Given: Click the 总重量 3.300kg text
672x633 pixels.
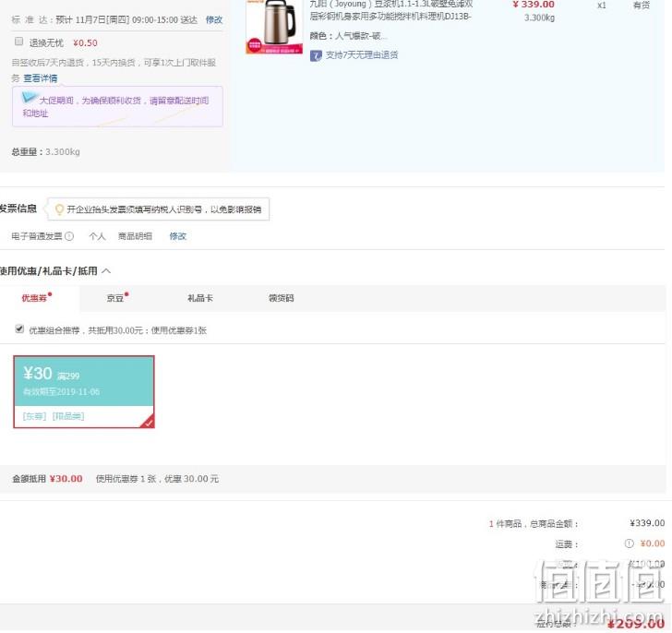Looking at the screenshot, I should pyautogui.click(x=45, y=151).
